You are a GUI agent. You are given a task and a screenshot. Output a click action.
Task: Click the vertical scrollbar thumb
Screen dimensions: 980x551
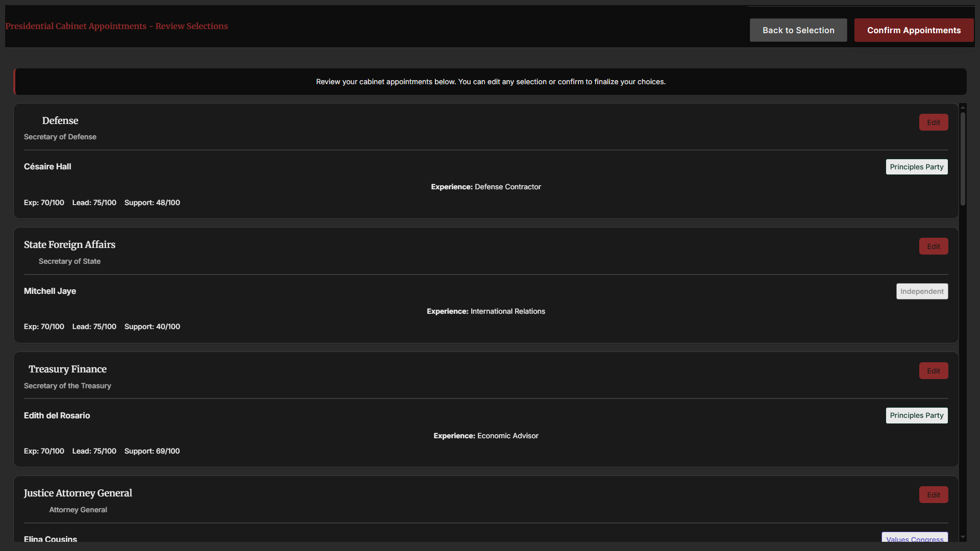point(963,158)
